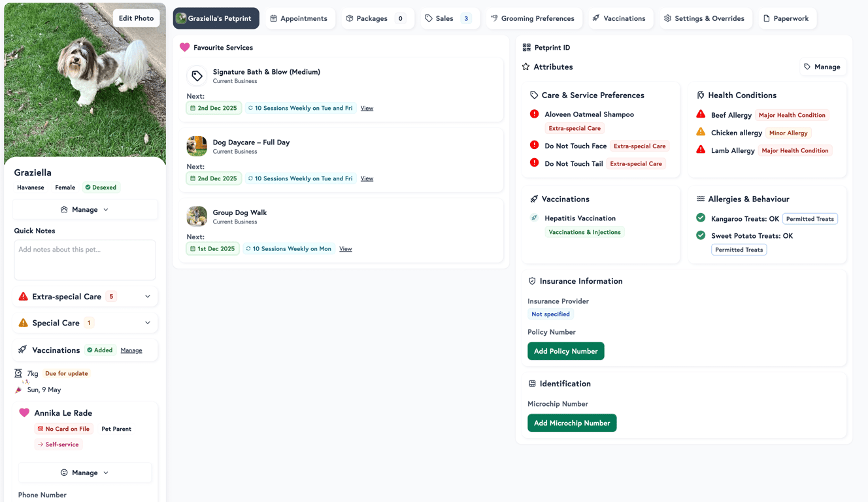Click the pink heart beside Annika Le Rade
This screenshot has width=868, height=502.
(24, 412)
